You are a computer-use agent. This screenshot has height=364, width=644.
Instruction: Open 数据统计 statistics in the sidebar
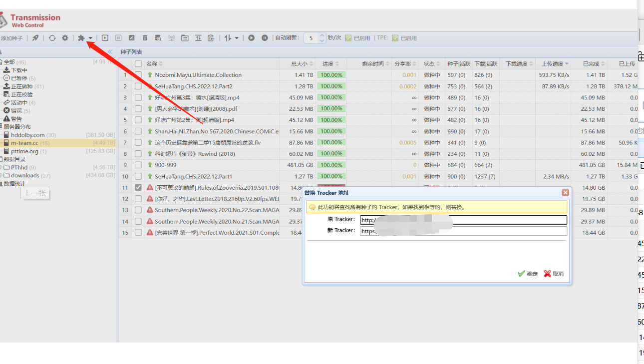pos(13,184)
